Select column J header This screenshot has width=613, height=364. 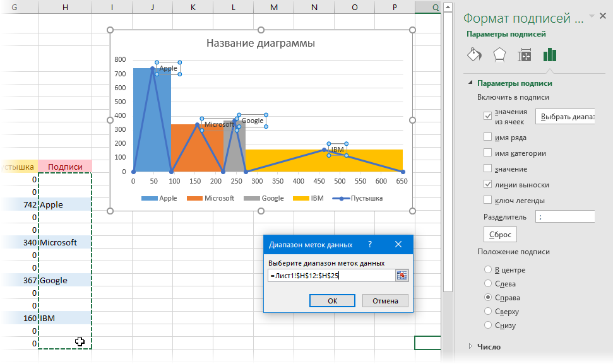click(152, 7)
